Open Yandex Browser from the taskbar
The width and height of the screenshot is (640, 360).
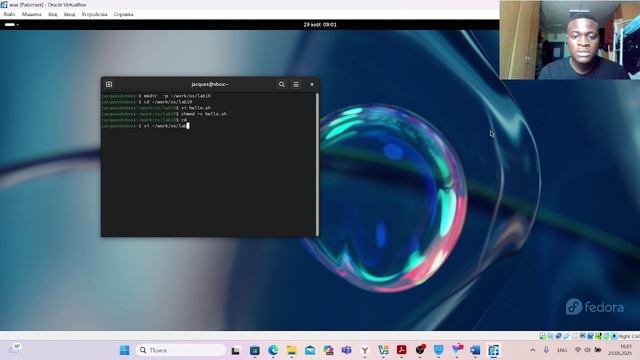coord(365,350)
